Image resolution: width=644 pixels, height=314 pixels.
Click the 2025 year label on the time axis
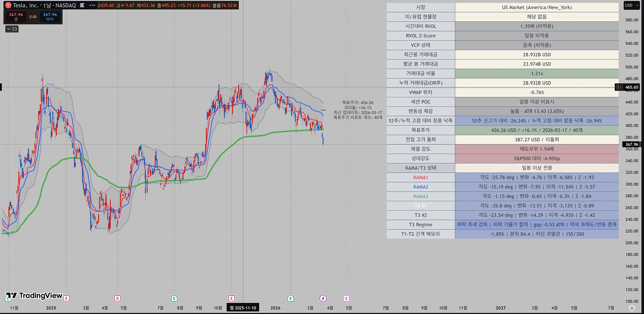click(x=51, y=308)
